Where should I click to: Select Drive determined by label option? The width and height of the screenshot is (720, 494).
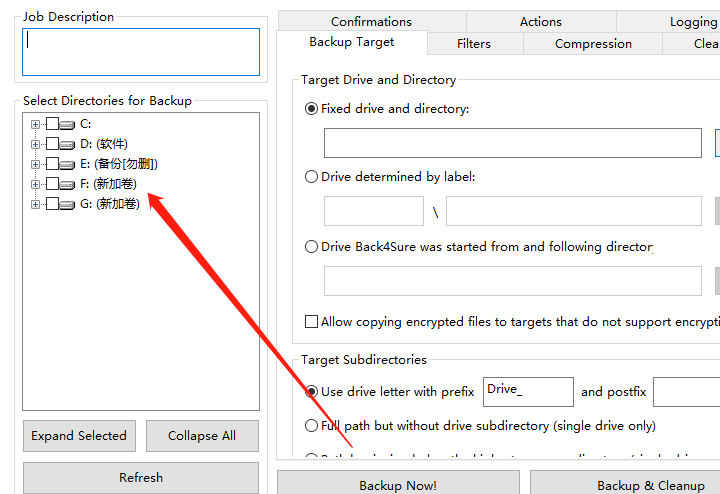coord(312,177)
